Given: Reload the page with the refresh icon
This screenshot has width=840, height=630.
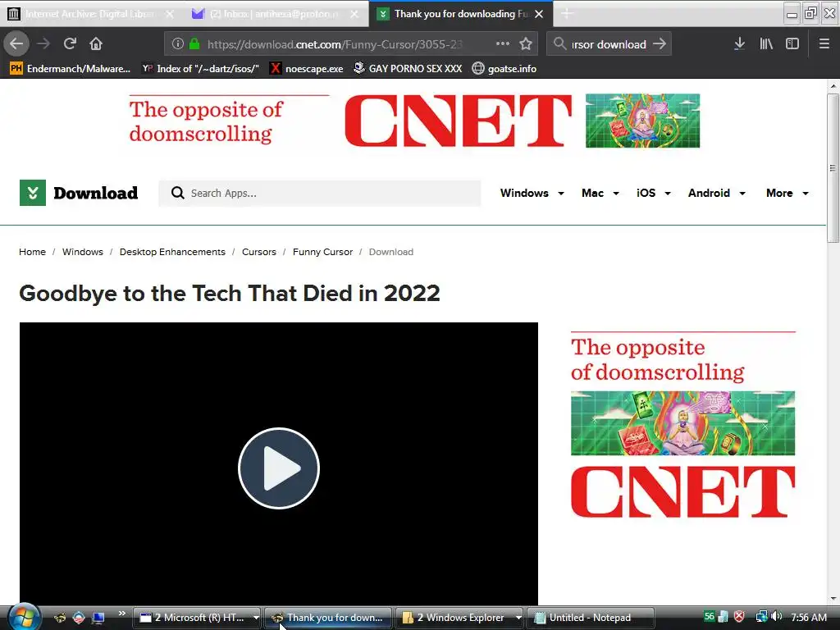Looking at the screenshot, I should click(70, 44).
